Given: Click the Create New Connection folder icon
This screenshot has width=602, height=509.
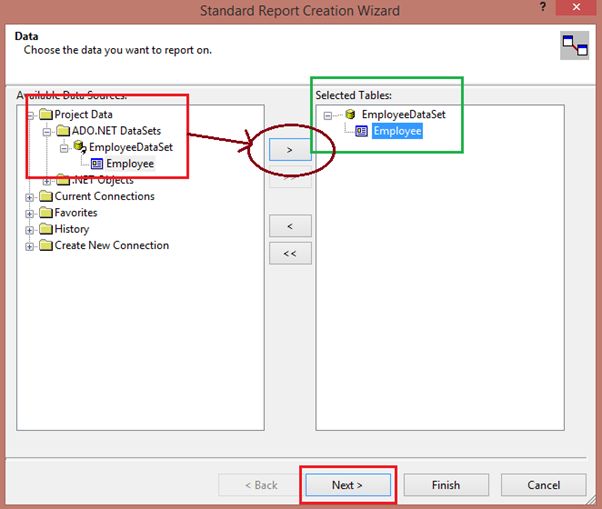Looking at the screenshot, I should pos(46,245).
